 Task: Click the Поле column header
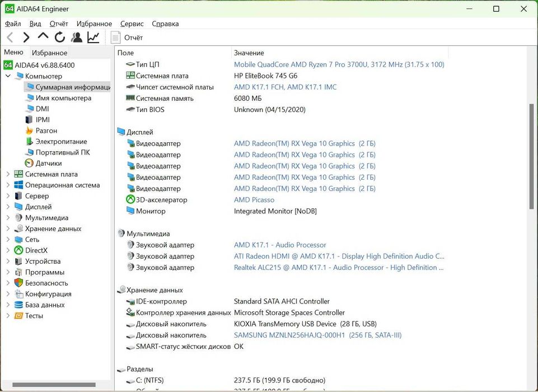point(173,53)
